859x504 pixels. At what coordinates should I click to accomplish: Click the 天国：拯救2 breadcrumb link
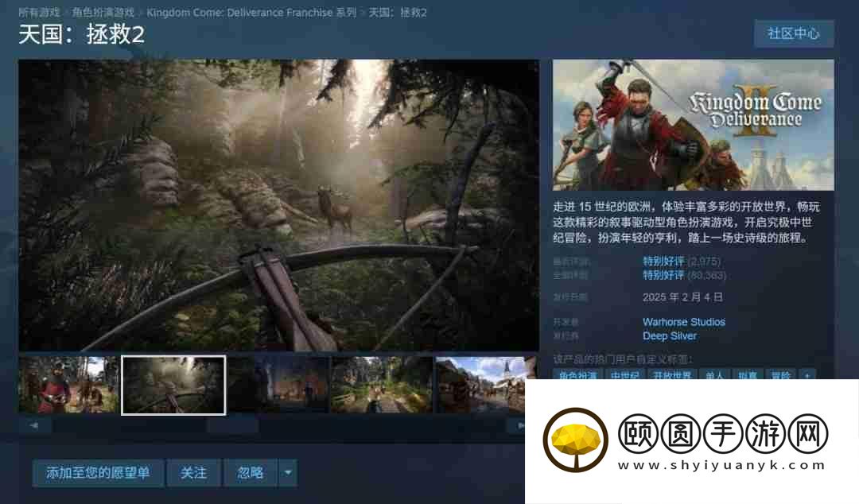(x=397, y=12)
